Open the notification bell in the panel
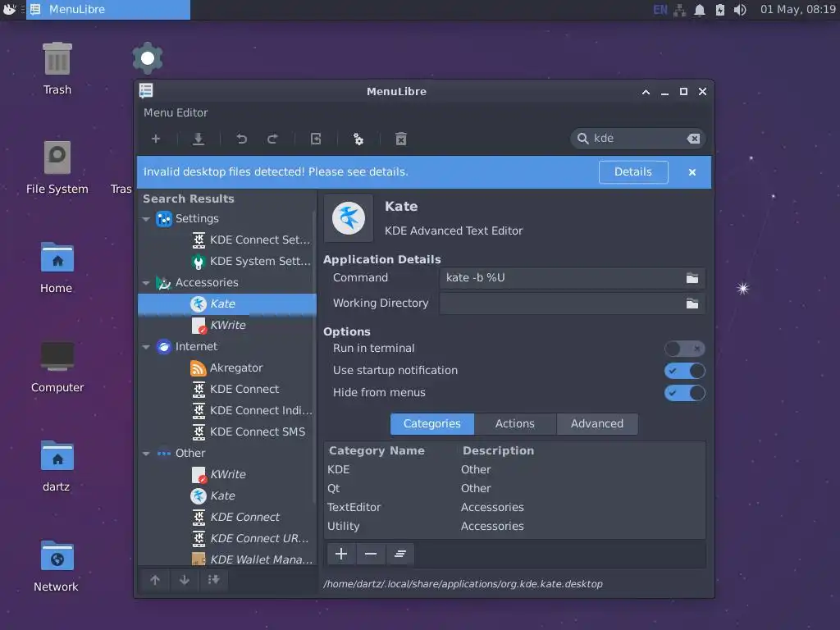 pos(700,10)
